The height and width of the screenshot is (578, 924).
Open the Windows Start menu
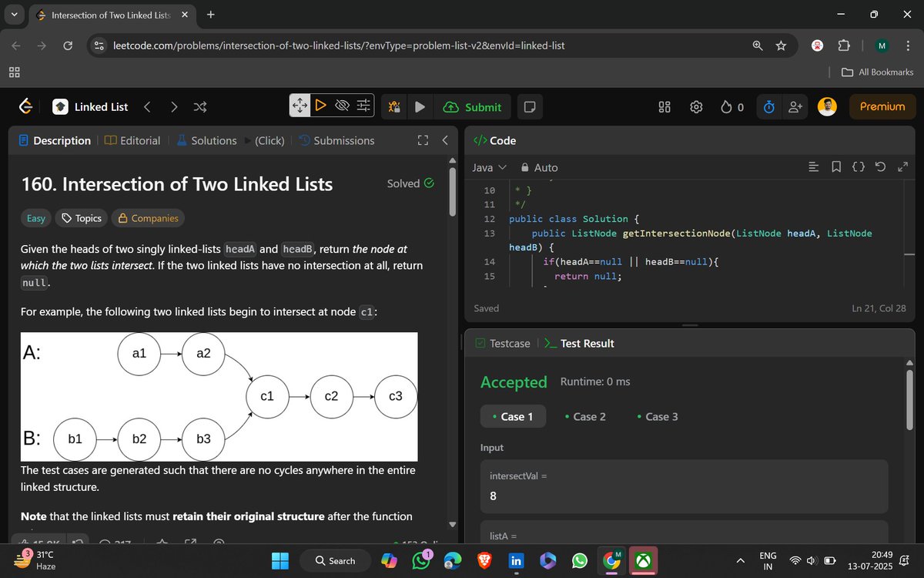pyautogui.click(x=280, y=560)
